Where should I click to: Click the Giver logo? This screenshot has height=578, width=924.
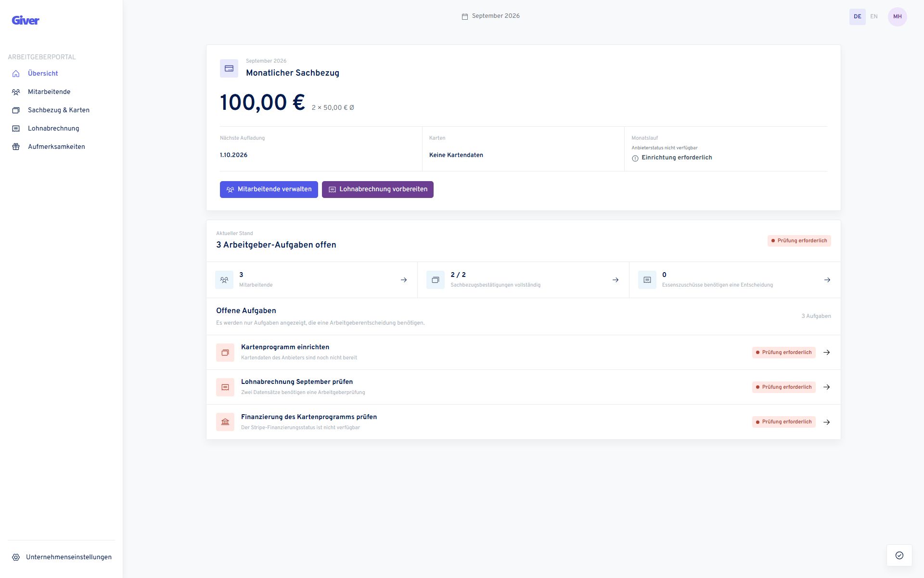(x=26, y=20)
